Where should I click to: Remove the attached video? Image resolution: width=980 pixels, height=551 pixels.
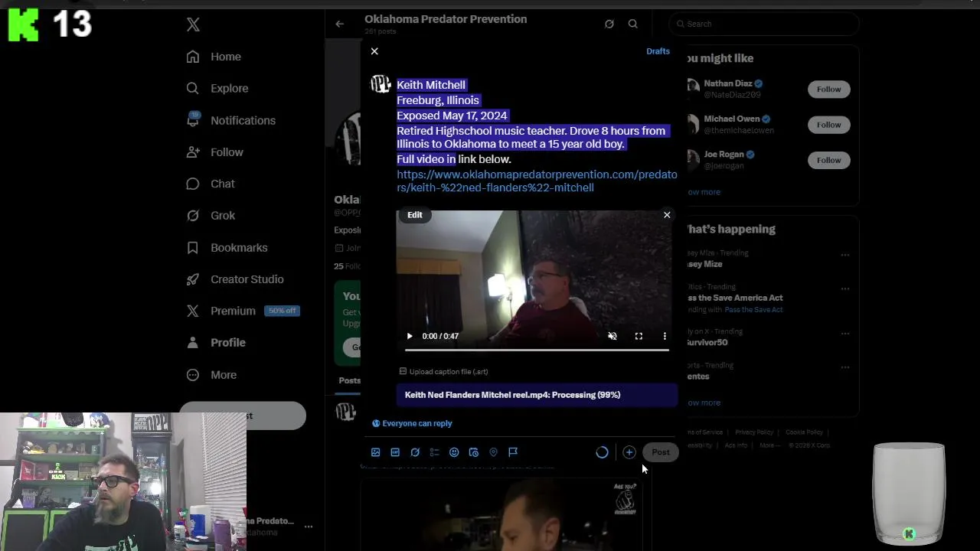pos(667,215)
